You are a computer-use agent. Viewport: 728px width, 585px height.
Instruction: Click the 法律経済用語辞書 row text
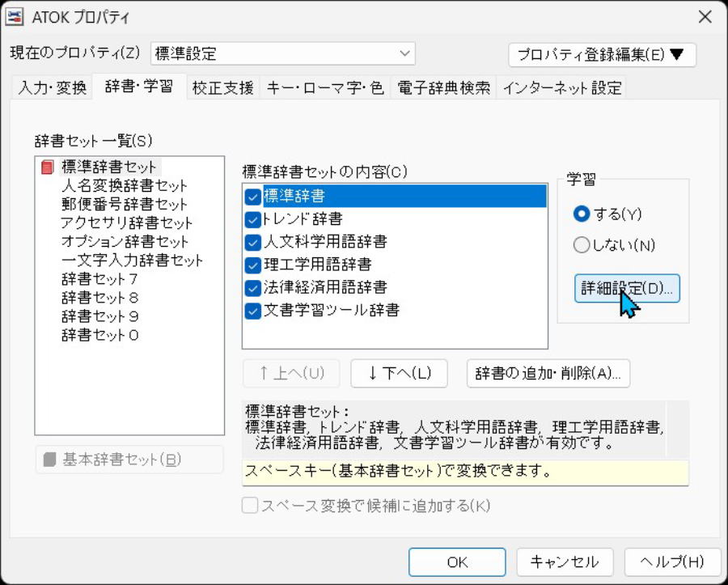click(325, 287)
